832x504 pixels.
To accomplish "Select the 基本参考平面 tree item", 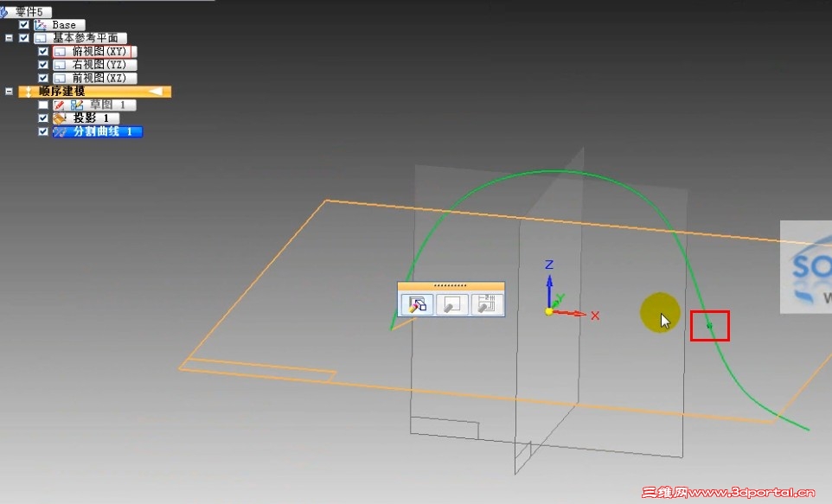I will click(x=80, y=38).
